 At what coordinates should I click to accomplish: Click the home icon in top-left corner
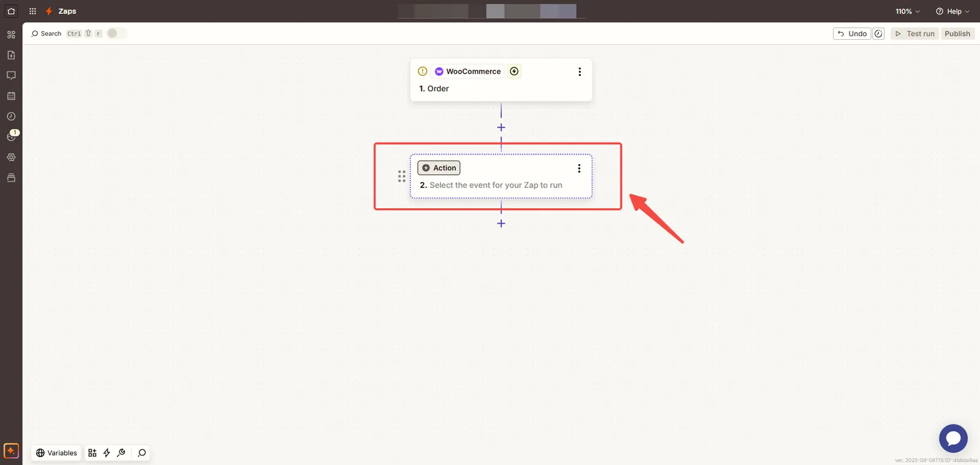11,11
